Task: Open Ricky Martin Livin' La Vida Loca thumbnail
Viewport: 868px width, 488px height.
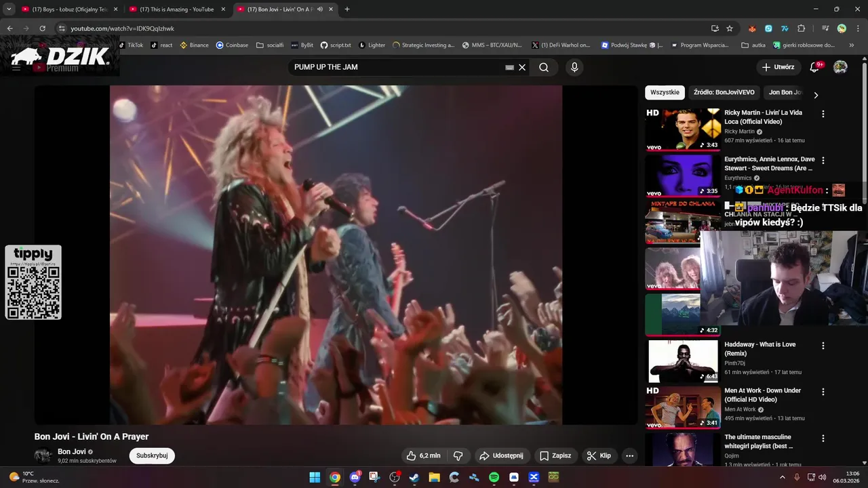Action: 682,129
